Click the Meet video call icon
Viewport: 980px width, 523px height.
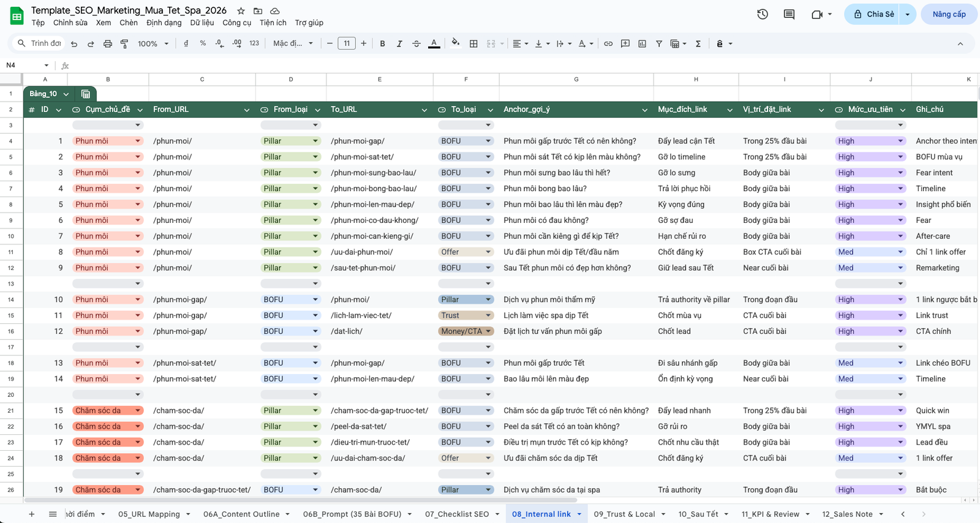(x=817, y=14)
